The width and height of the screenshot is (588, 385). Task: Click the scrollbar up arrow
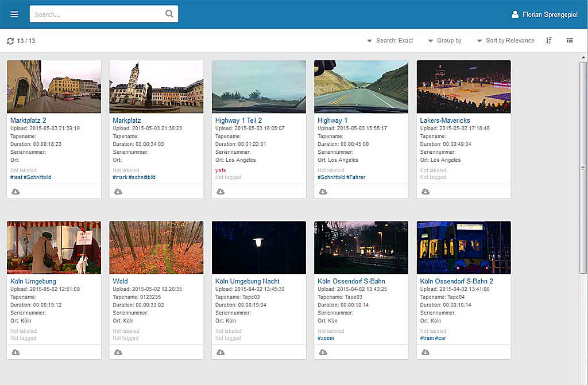(583, 58)
